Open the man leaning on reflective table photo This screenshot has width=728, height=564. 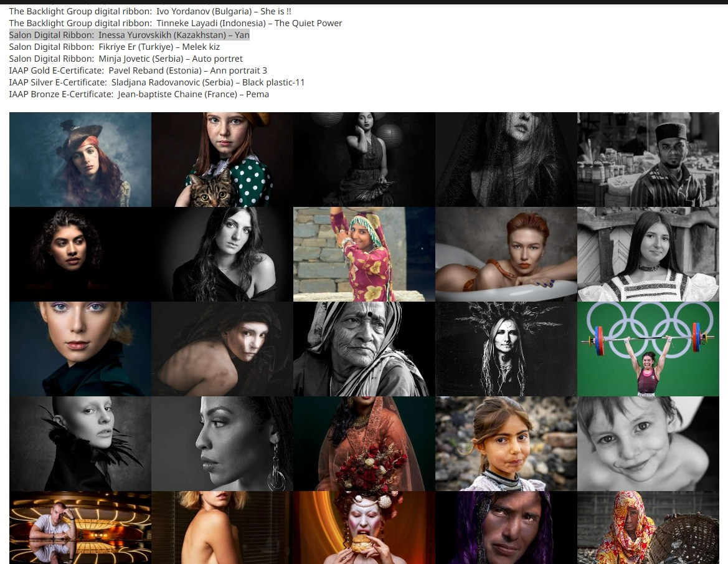pyautogui.click(x=80, y=527)
